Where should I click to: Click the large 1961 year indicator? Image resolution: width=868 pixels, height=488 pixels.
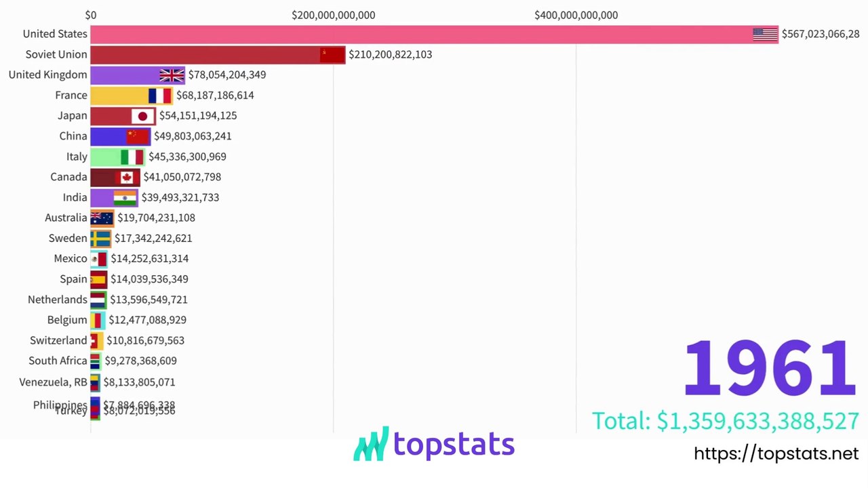(769, 369)
